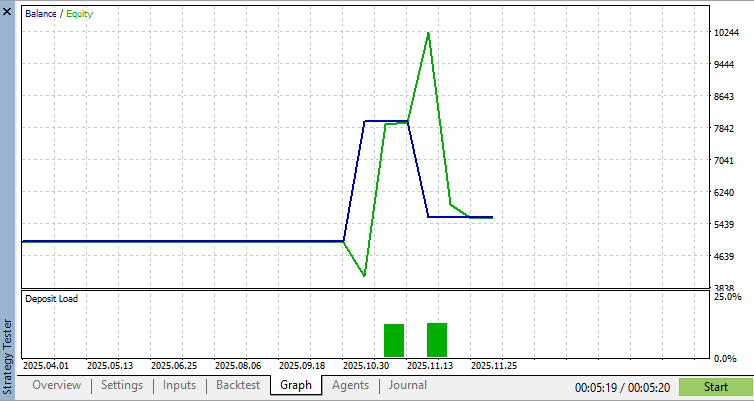Click the 2025.06.25 date label
Screen dimensions: 754x401
[x=174, y=366]
